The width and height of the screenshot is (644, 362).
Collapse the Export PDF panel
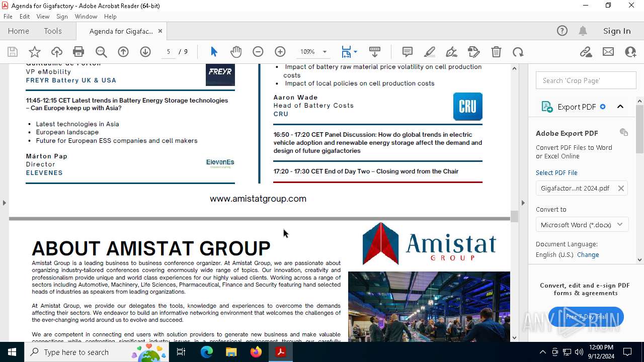pos(620,107)
